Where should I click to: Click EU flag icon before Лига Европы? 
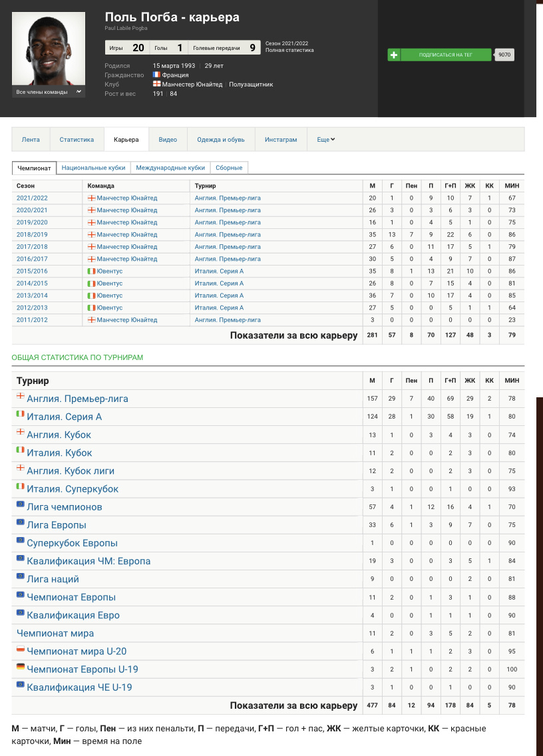pyautogui.click(x=20, y=522)
